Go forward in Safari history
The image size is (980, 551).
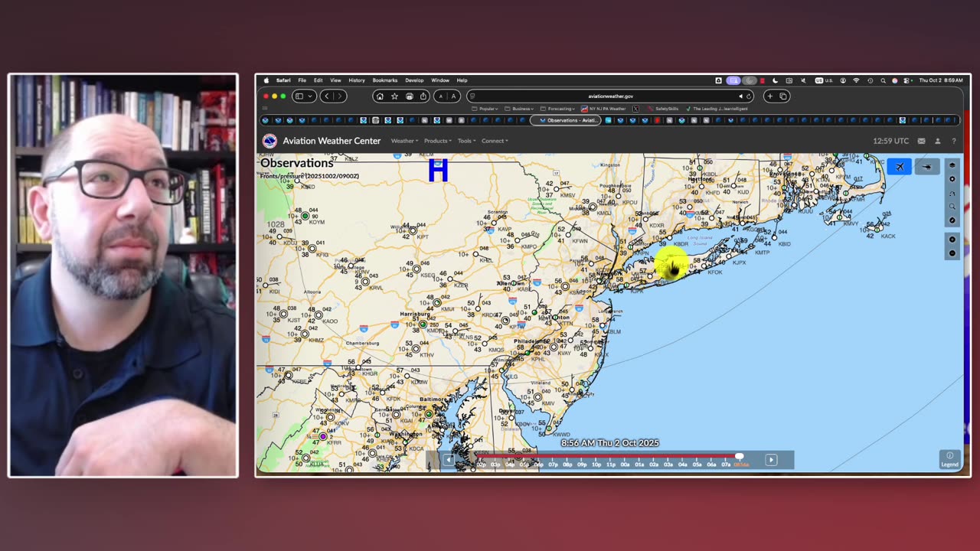[x=340, y=96]
